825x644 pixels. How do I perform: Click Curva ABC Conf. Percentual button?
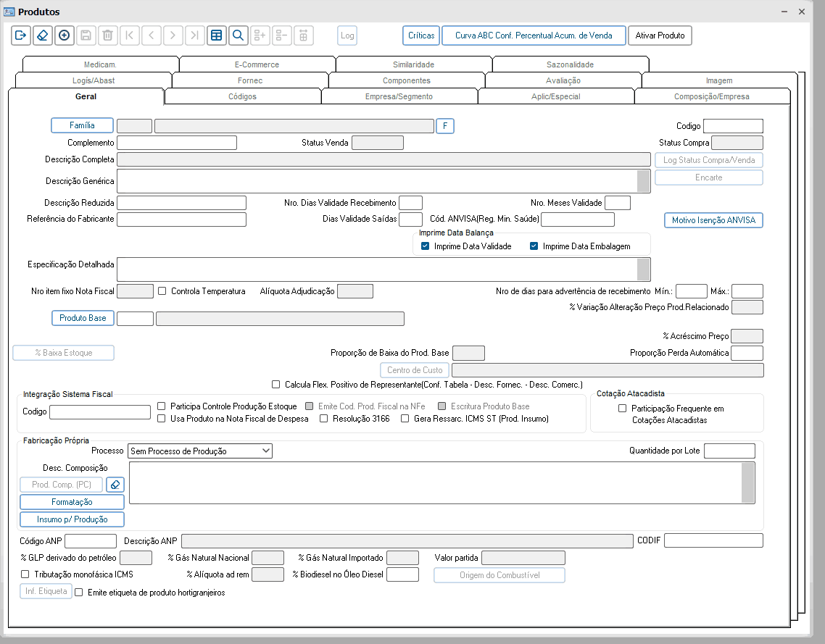pyautogui.click(x=534, y=35)
